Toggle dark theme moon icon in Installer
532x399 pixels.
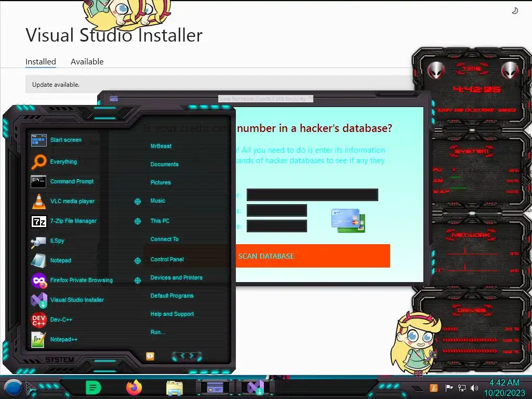515,11
